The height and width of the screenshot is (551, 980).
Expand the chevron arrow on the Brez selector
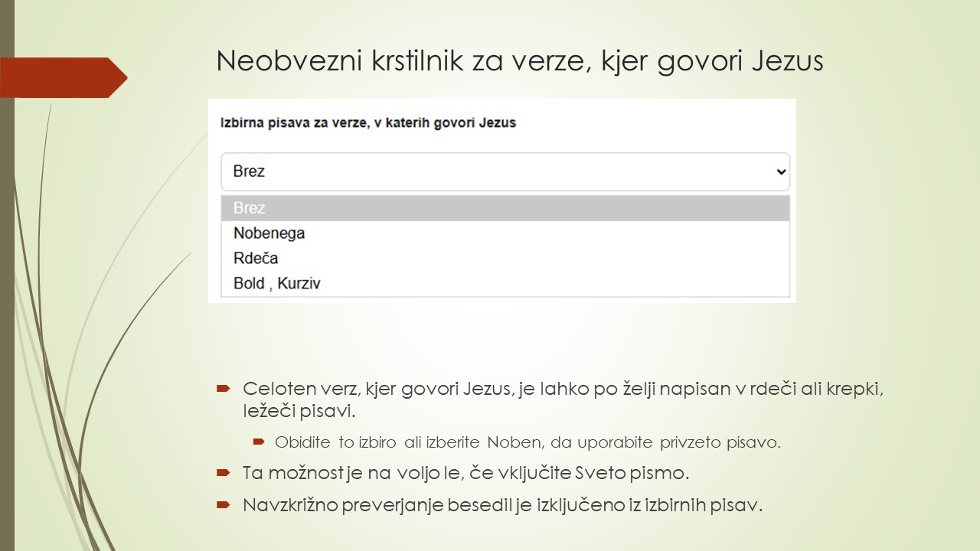(x=781, y=172)
